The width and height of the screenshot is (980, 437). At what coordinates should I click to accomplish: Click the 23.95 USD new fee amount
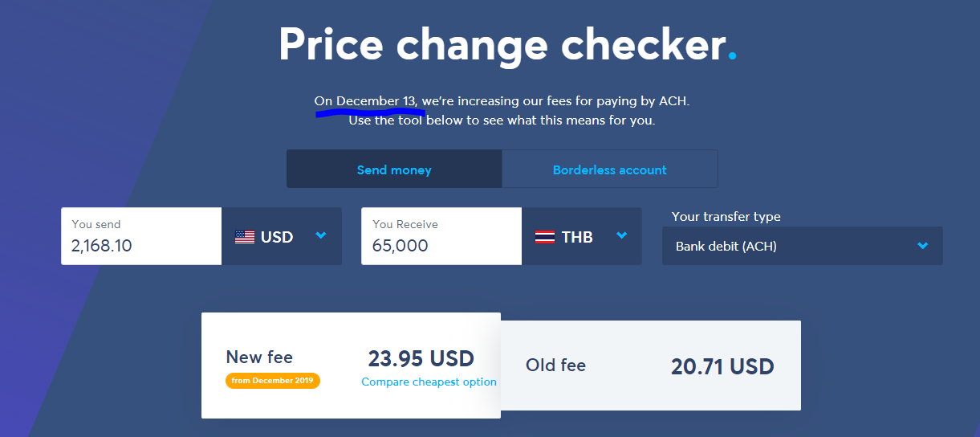pos(421,358)
